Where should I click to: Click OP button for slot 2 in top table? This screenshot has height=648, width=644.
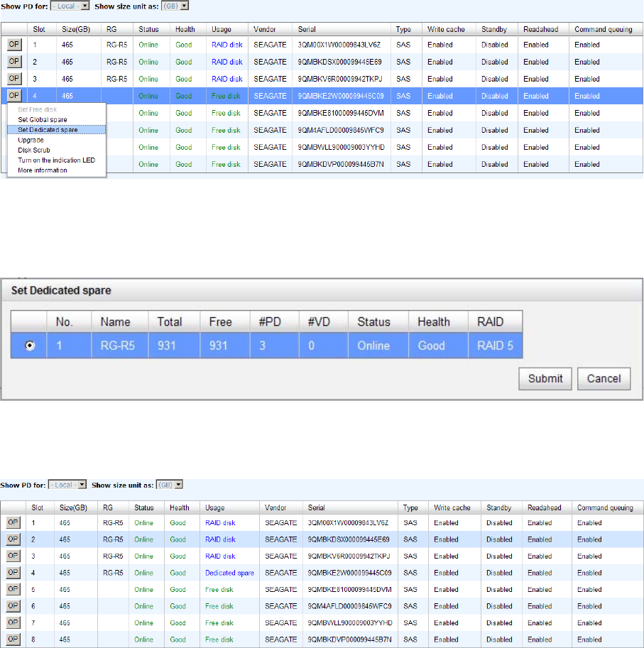click(14, 61)
